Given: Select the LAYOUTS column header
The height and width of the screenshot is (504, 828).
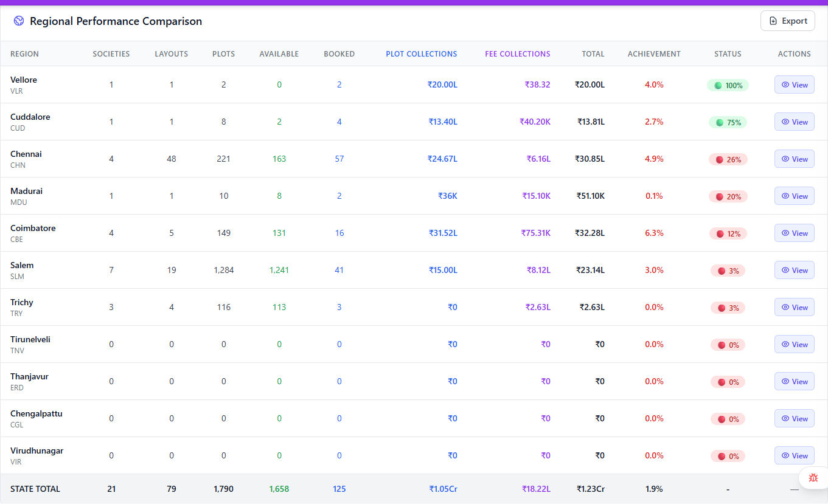Looking at the screenshot, I should 172,54.
